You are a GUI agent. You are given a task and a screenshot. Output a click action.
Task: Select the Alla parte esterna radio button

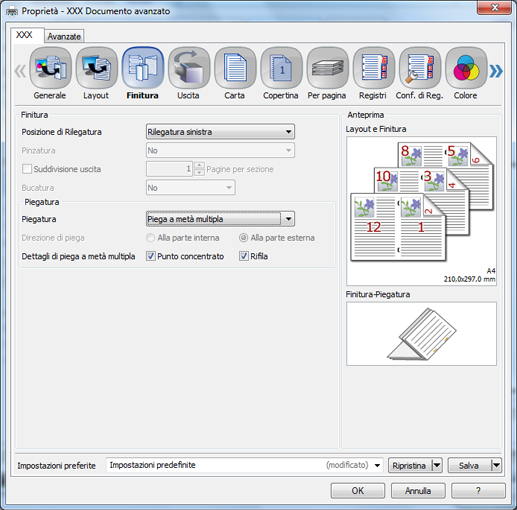[x=244, y=238]
